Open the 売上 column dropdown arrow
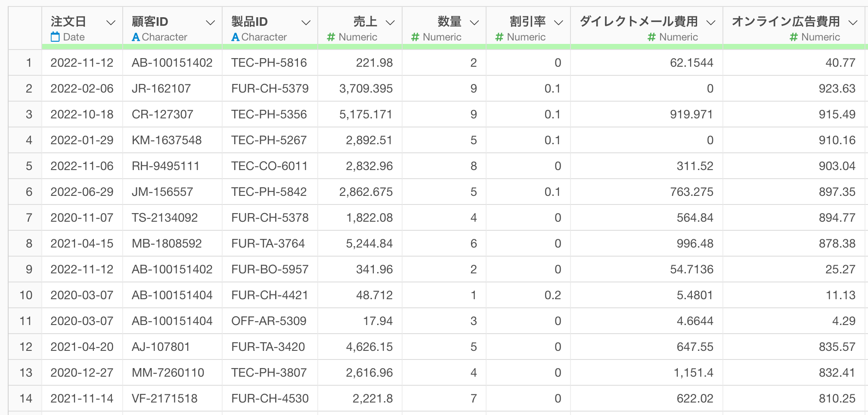Viewport: 868px width, 415px height. [390, 22]
